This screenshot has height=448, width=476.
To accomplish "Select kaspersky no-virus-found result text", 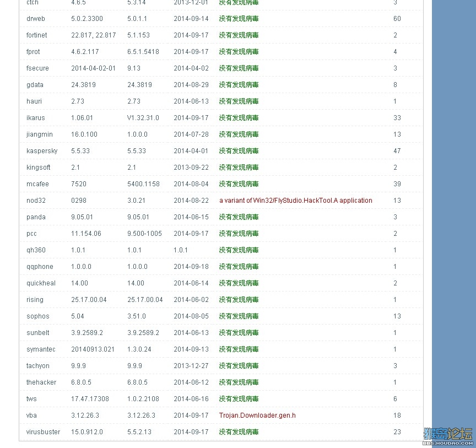I will pyautogui.click(x=239, y=151).
